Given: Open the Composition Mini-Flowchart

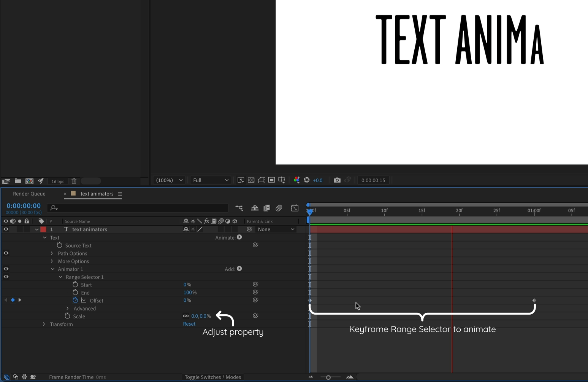Looking at the screenshot, I should 239,208.
